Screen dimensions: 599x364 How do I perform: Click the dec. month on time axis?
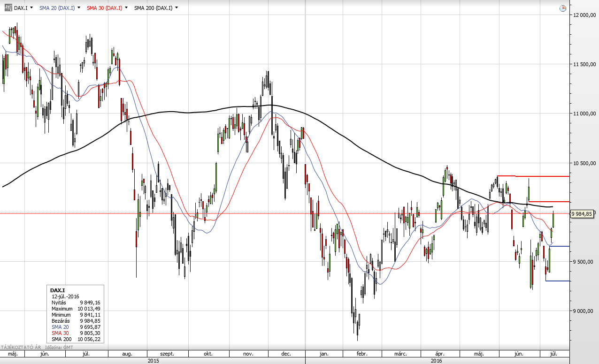click(286, 354)
